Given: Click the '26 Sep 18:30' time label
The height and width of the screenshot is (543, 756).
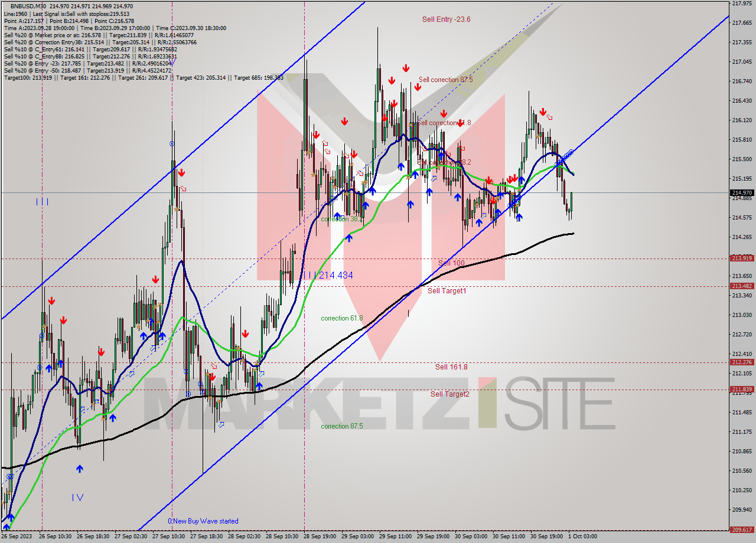Looking at the screenshot, I should click(x=93, y=537).
